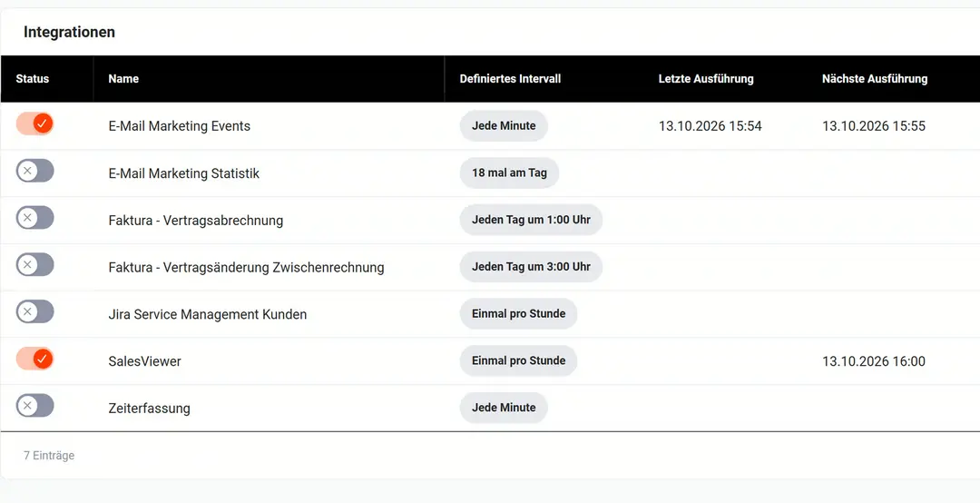
Task: Click the 7 Einträge footer text
Action: 49,456
